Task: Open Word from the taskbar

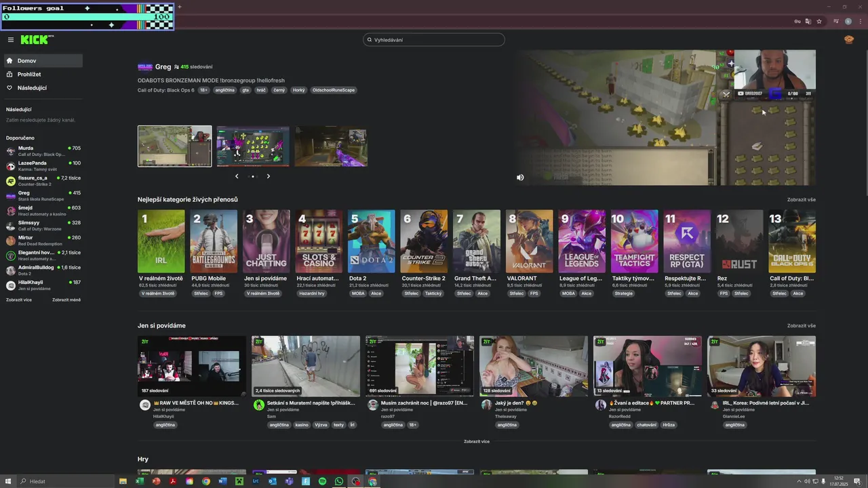Action: click(222, 481)
